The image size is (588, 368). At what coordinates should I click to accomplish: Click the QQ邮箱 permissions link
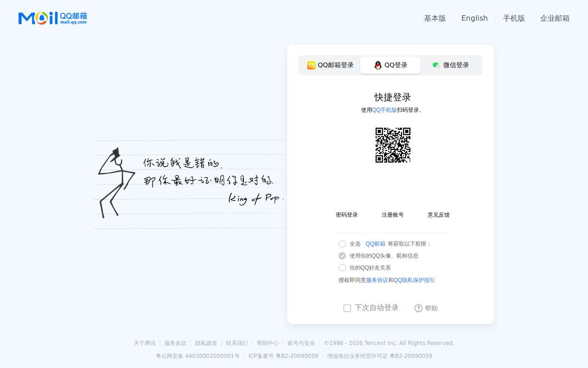click(x=375, y=244)
